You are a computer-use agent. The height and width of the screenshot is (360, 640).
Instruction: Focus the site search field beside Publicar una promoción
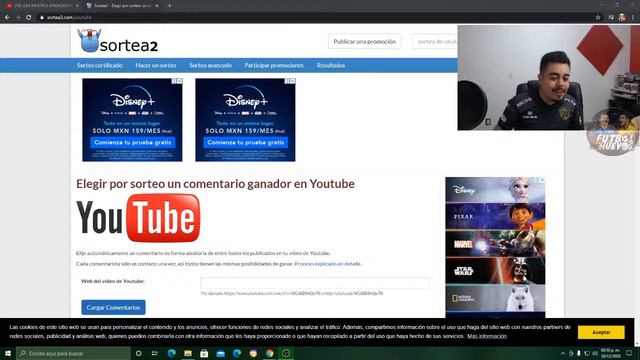(x=435, y=42)
